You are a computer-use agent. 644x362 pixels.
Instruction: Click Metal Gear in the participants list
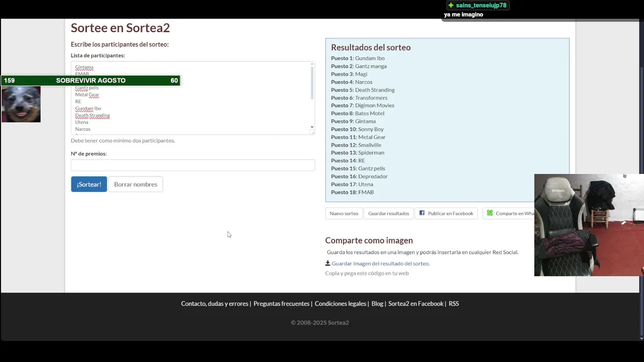point(87,95)
